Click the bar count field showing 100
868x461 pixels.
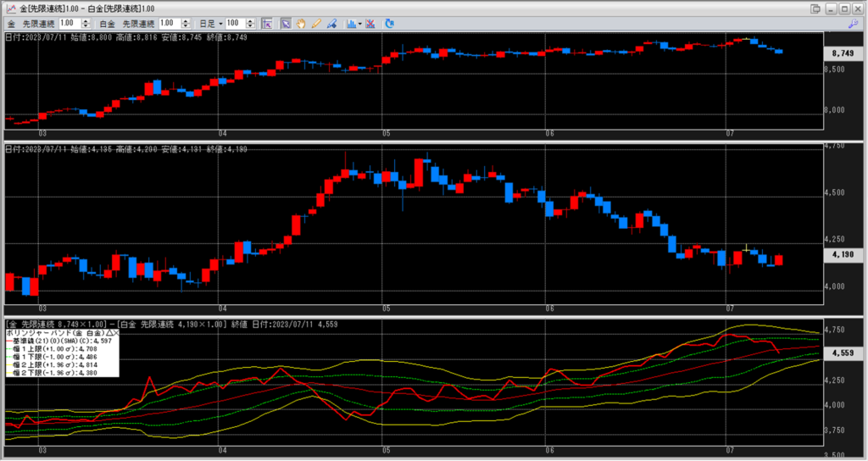coord(236,23)
